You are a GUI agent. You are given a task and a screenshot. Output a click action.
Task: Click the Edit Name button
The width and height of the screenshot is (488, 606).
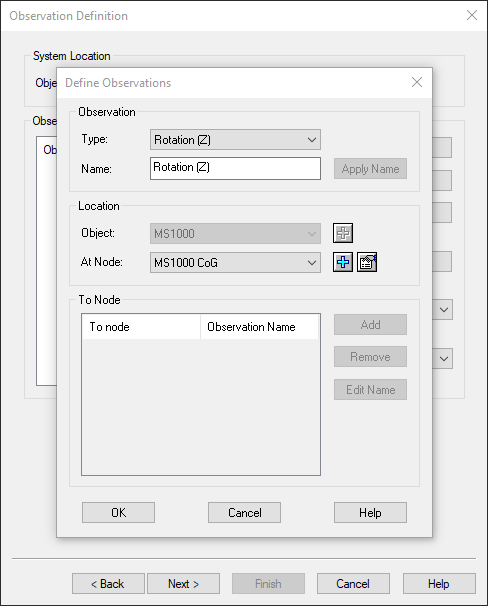pyautogui.click(x=370, y=390)
